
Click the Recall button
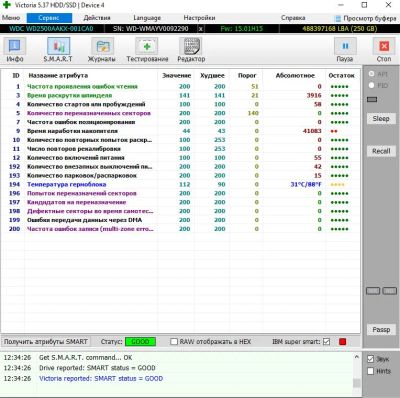coord(381,151)
